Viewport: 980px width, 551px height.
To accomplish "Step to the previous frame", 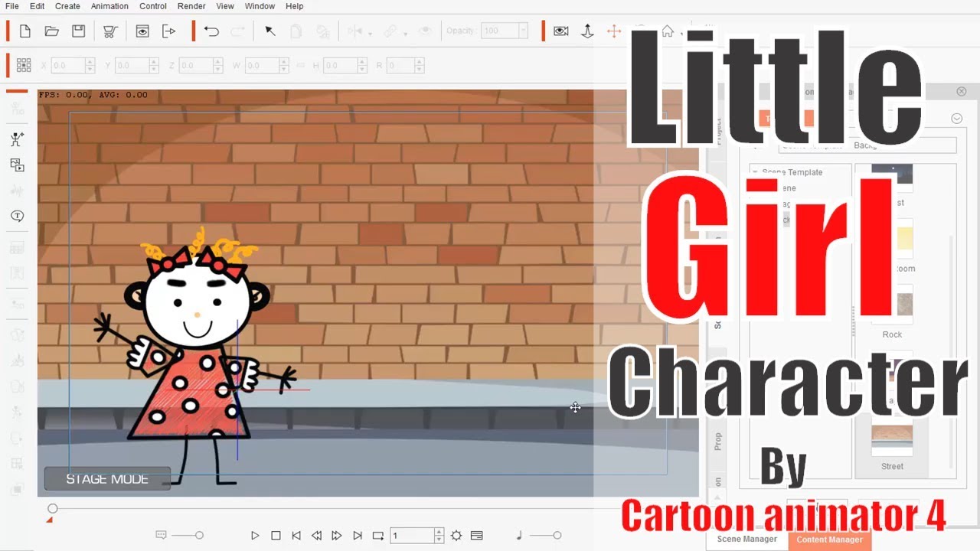I will (x=316, y=536).
